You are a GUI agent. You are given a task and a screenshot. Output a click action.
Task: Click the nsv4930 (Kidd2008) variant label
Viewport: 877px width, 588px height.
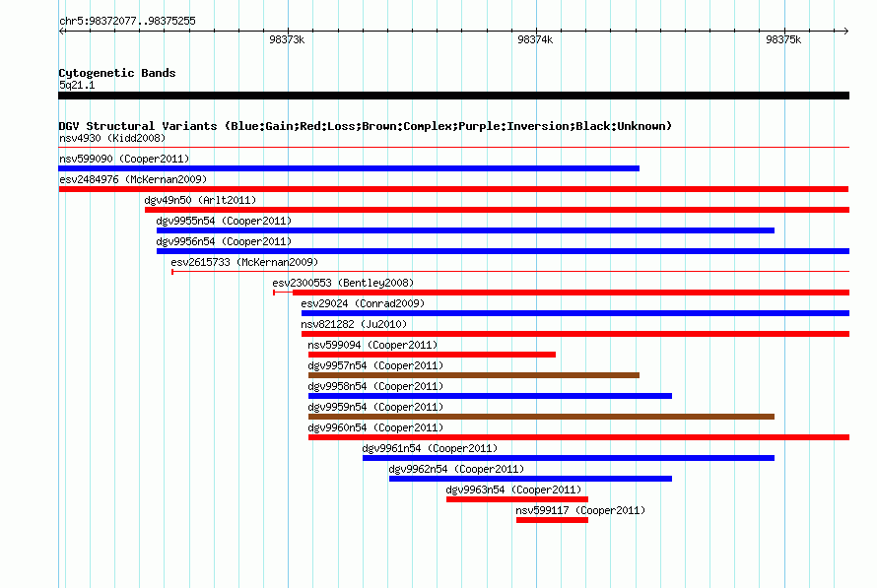112,138
